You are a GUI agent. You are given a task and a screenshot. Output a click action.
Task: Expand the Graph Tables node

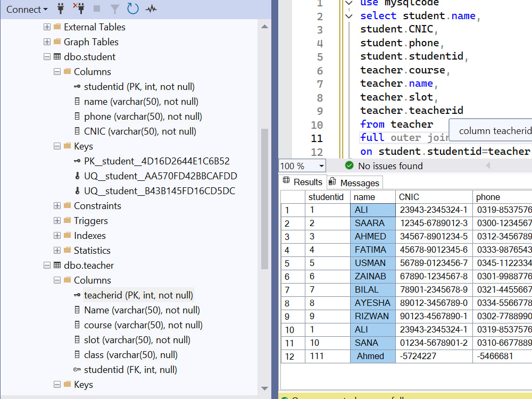[47, 41]
